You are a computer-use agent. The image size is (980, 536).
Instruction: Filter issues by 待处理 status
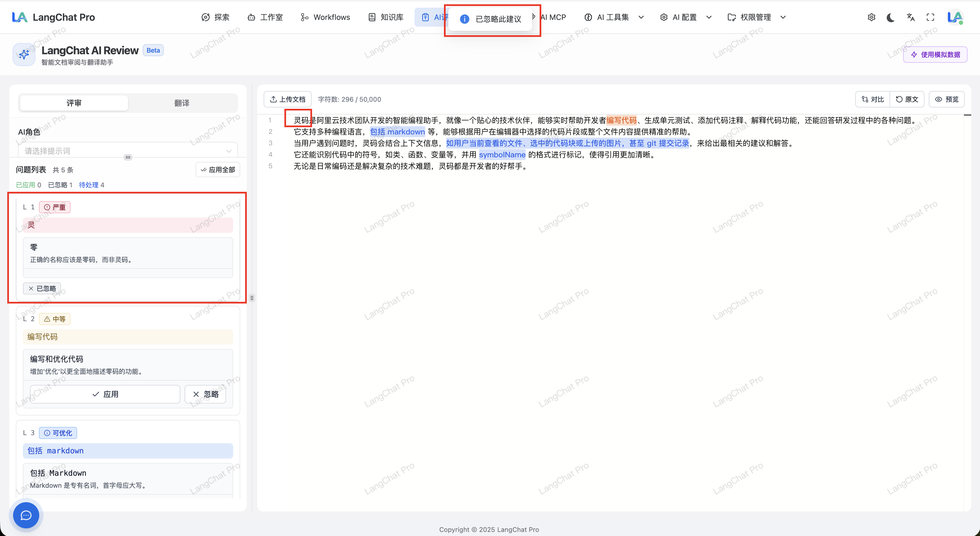pyautogui.click(x=91, y=185)
